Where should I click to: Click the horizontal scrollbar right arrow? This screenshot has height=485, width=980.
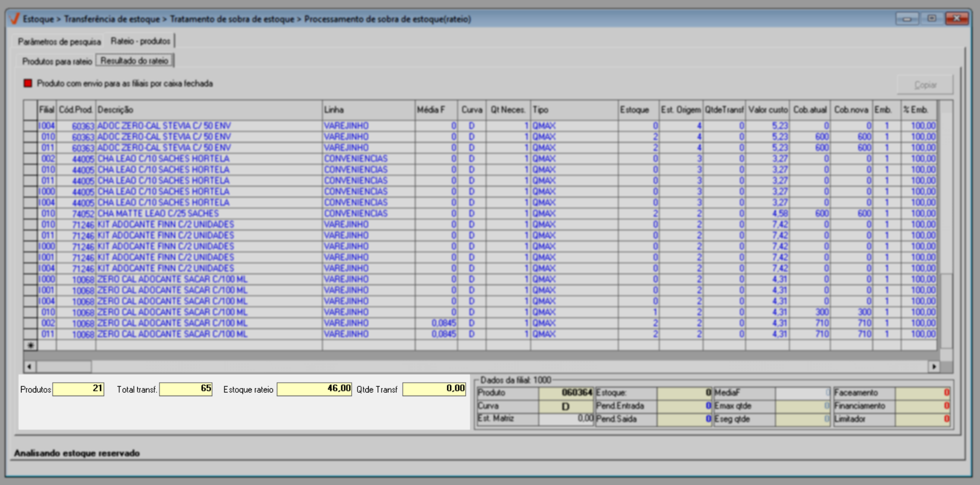pyautogui.click(x=934, y=366)
